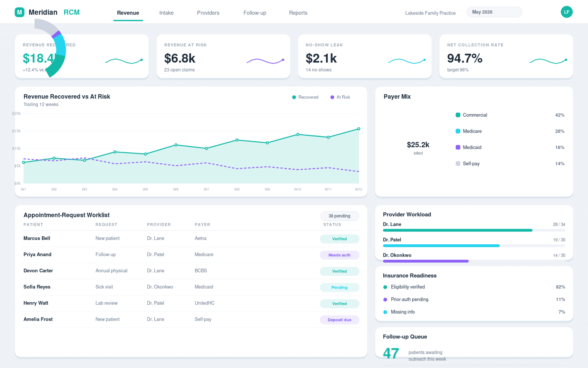
Task: Select Amelia Frost's Deposit due status
Action: (x=339, y=320)
